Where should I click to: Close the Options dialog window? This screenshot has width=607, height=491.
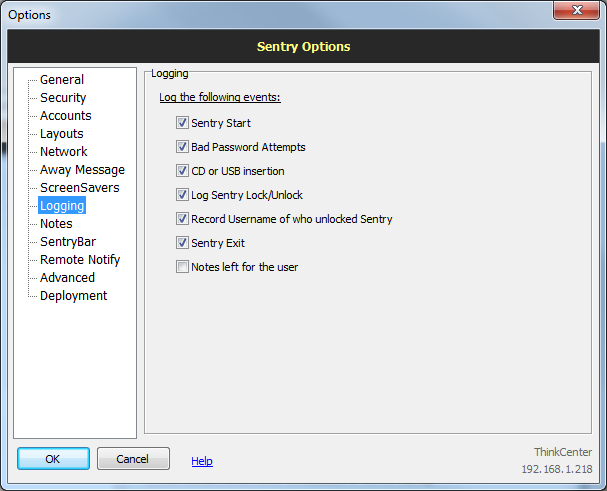click(x=576, y=10)
